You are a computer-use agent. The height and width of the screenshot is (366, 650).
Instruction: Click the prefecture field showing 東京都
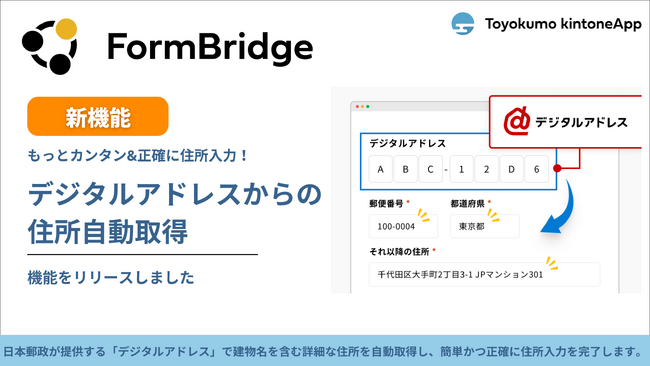coord(485,226)
